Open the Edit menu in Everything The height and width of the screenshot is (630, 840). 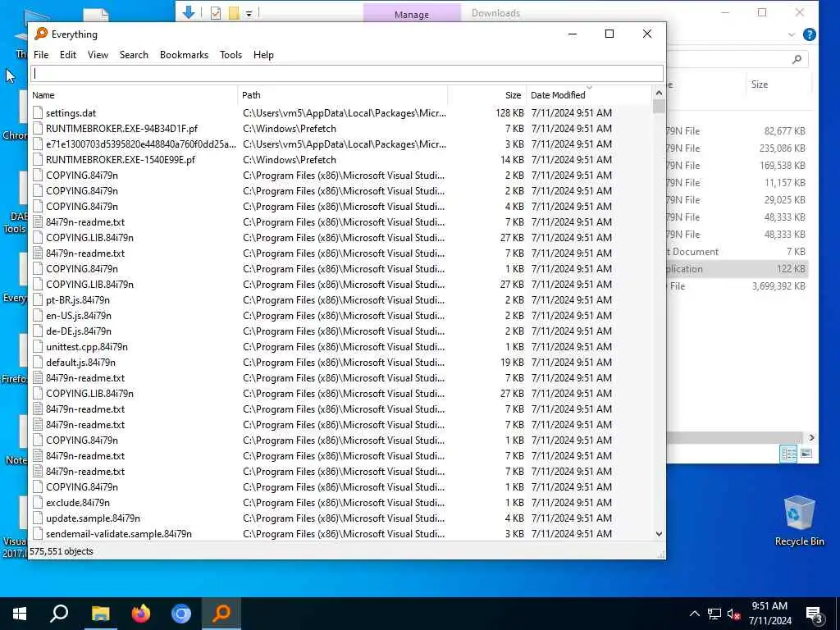coord(67,55)
